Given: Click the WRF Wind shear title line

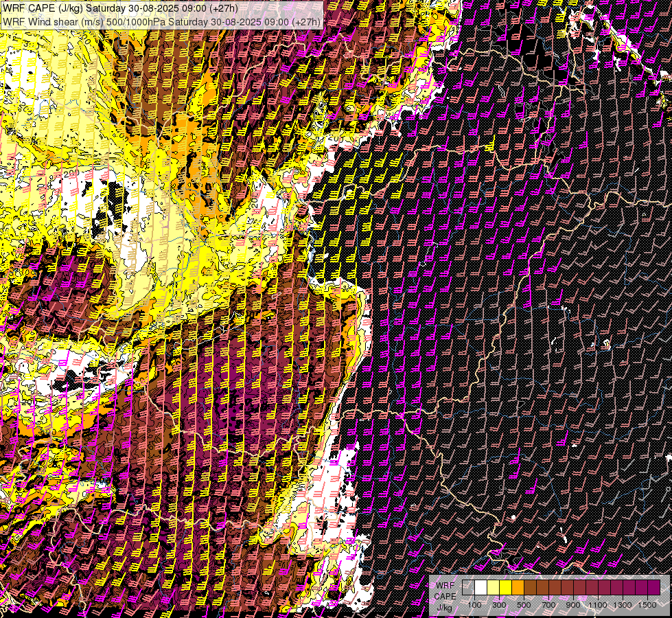Looking at the screenshot, I should tap(161, 22).
